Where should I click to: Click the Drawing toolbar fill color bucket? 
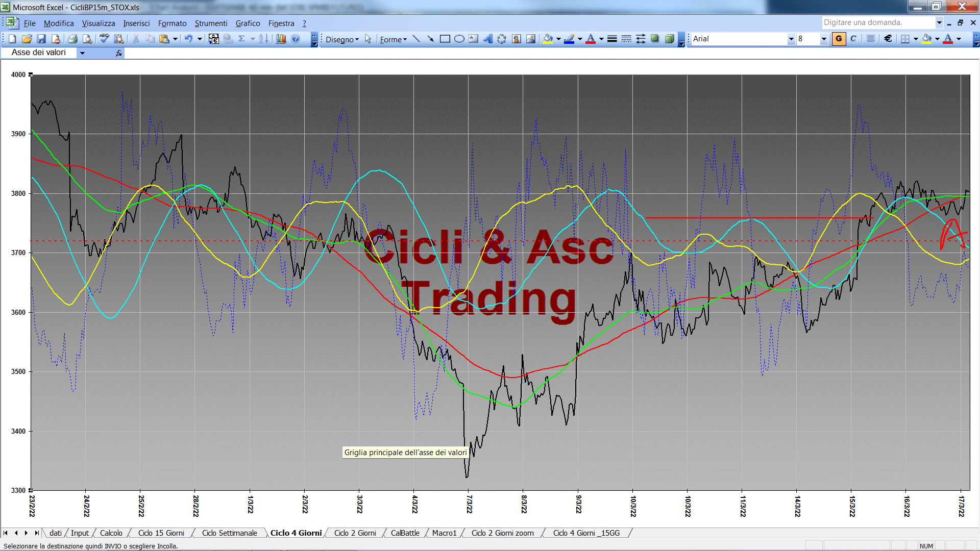548,39
